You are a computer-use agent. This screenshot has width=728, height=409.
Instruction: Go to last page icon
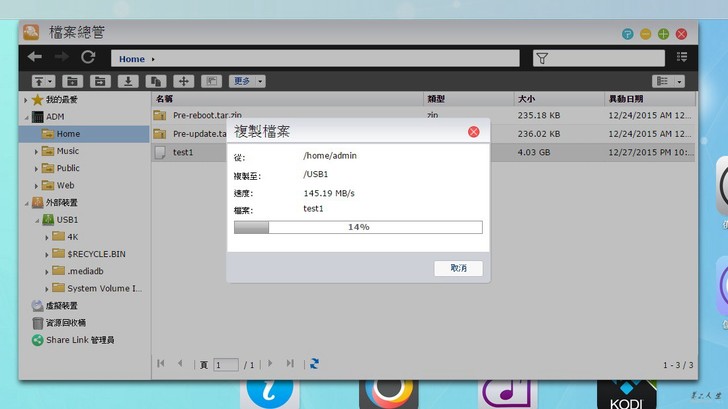[290, 364]
